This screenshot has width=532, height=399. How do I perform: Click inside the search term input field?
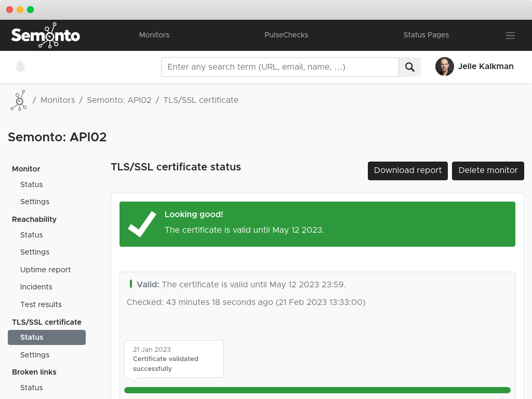280,66
